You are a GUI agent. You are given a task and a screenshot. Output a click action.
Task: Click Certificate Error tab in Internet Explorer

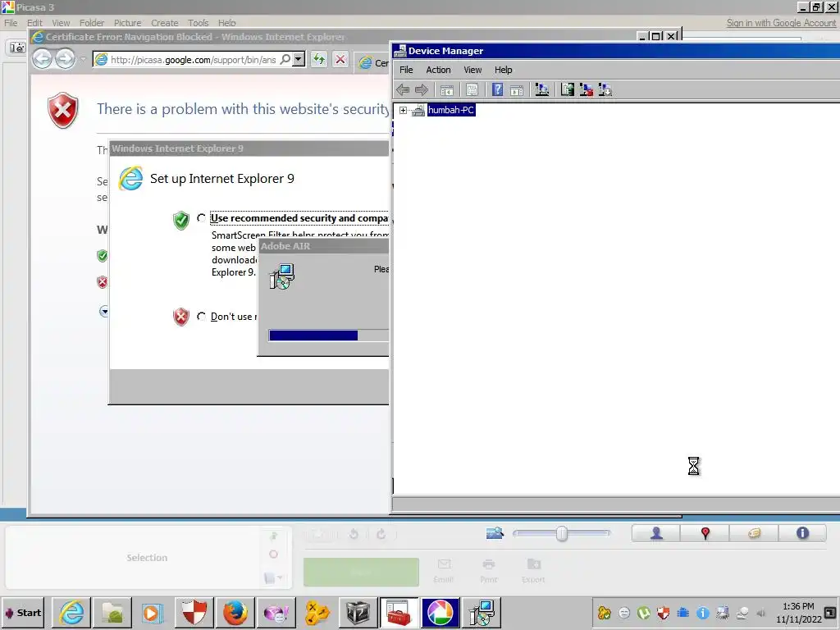pyautogui.click(x=373, y=62)
